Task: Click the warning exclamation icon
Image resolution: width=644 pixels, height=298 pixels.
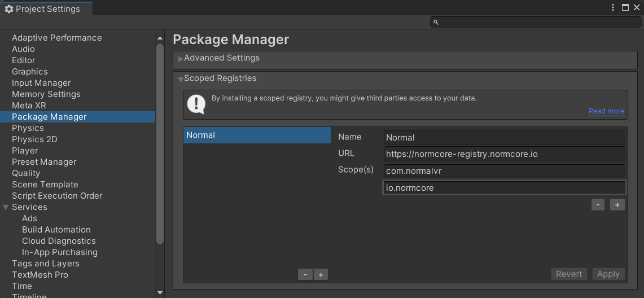Action: pos(196,104)
